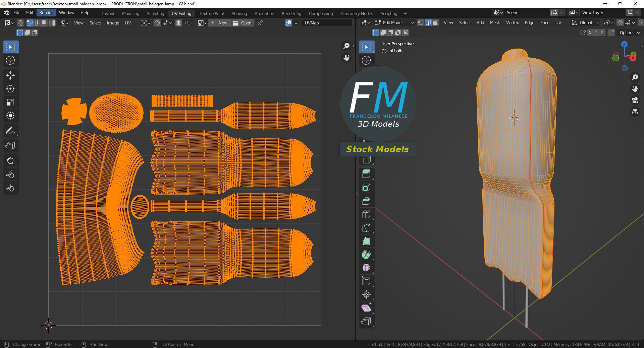
Task: Open the Edit Mode dropdown
Action: (395, 23)
